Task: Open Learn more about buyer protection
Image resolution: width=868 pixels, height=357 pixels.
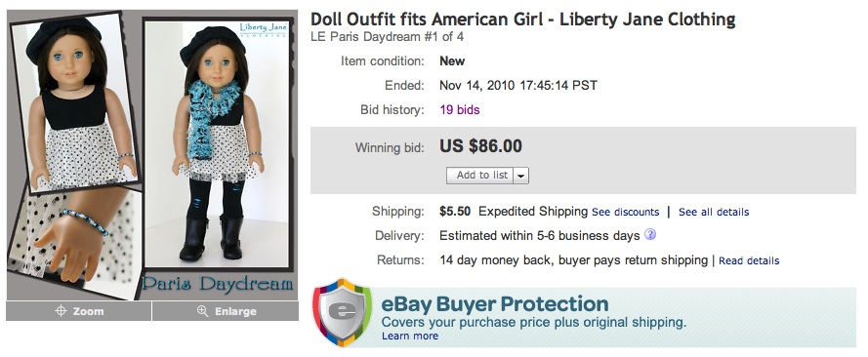Action: 410,336
